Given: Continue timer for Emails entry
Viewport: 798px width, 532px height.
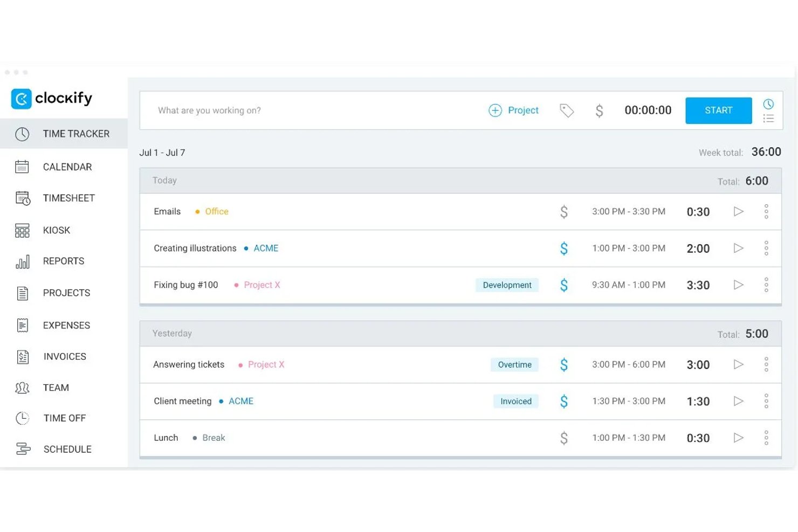Looking at the screenshot, I should (739, 212).
